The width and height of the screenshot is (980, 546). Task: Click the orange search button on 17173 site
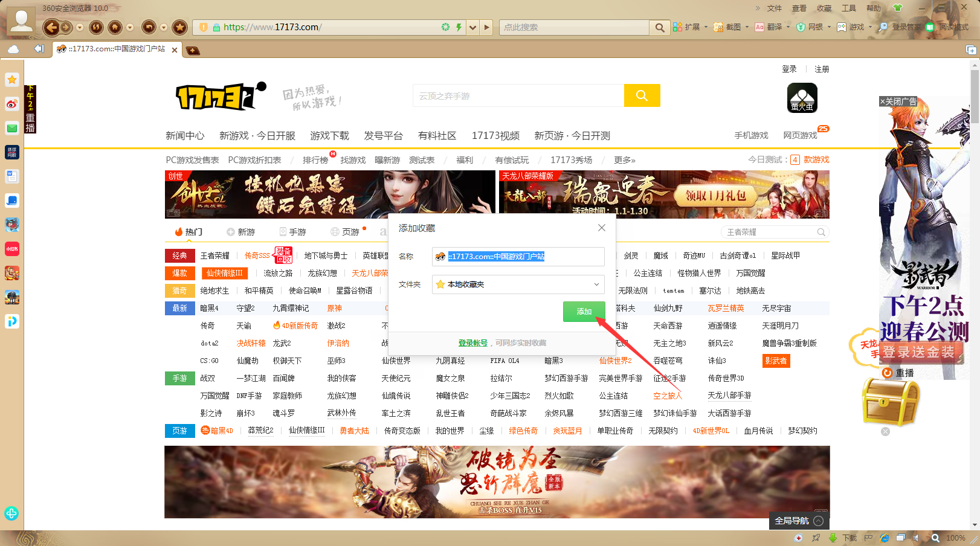pos(642,95)
